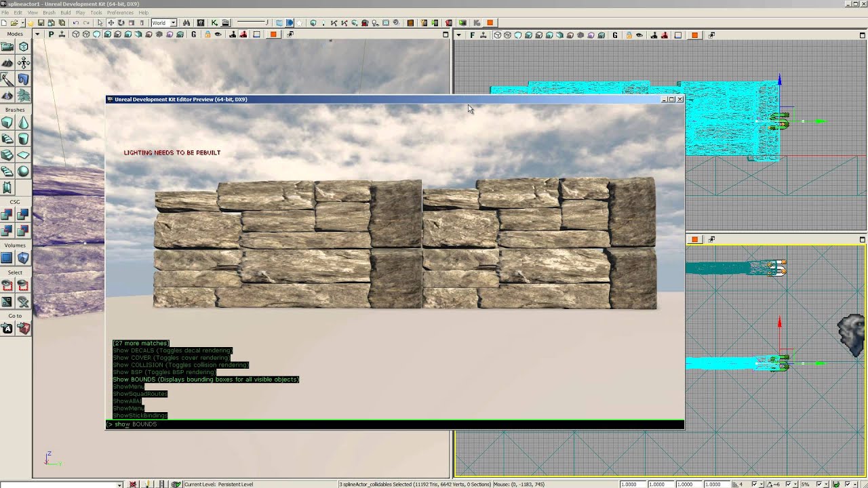
Task: Open Tools menu
Action: (96, 12)
